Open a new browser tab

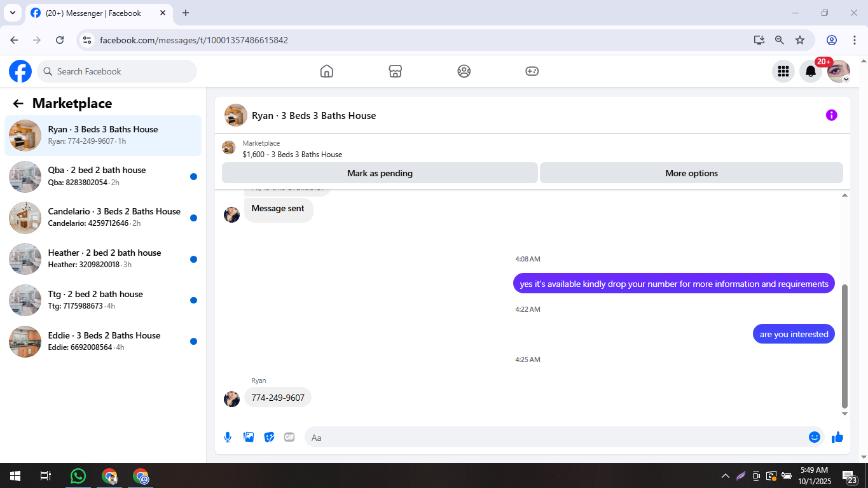[x=186, y=13]
